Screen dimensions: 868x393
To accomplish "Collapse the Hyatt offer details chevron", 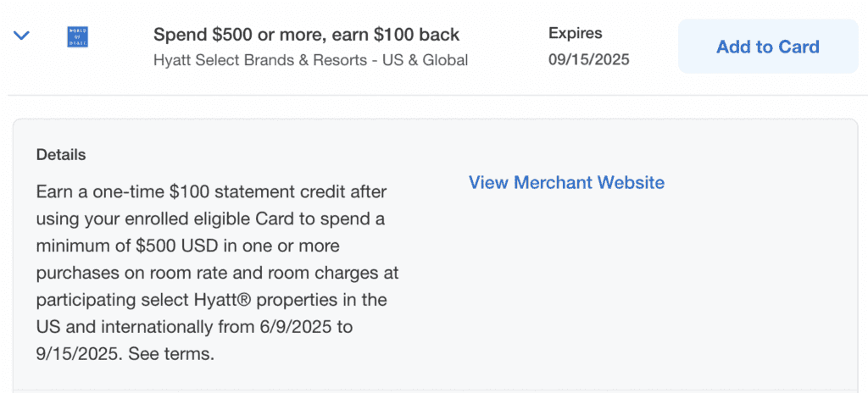I will click(22, 36).
